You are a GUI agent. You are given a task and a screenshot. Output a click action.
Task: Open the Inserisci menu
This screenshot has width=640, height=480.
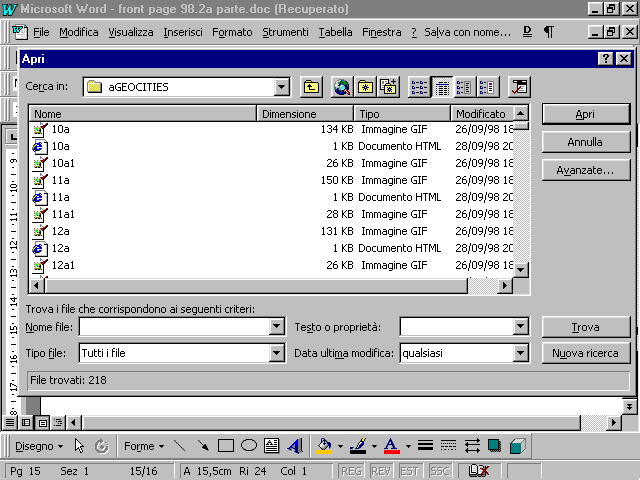coord(183,32)
